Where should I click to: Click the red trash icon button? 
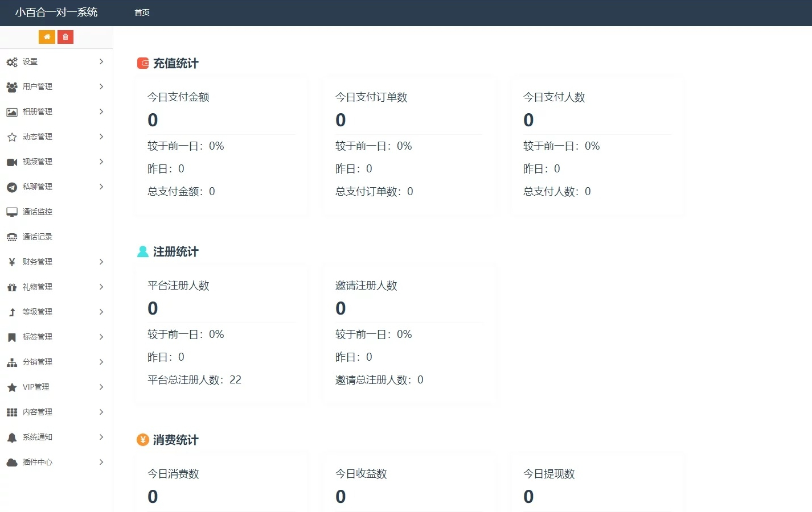click(x=65, y=37)
